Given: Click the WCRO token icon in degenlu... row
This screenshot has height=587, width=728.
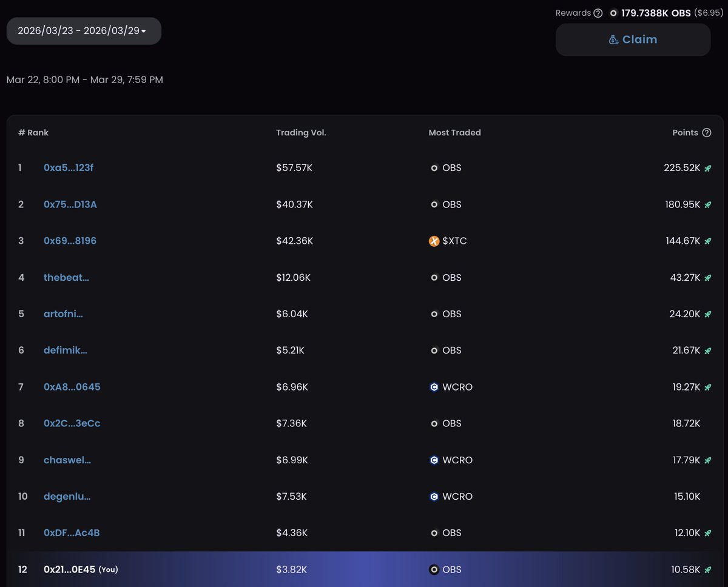Looking at the screenshot, I should (434, 496).
